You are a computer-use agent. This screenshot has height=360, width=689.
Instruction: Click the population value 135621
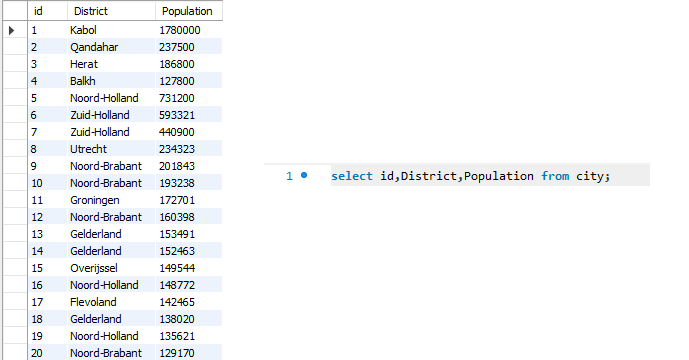click(177, 336)
